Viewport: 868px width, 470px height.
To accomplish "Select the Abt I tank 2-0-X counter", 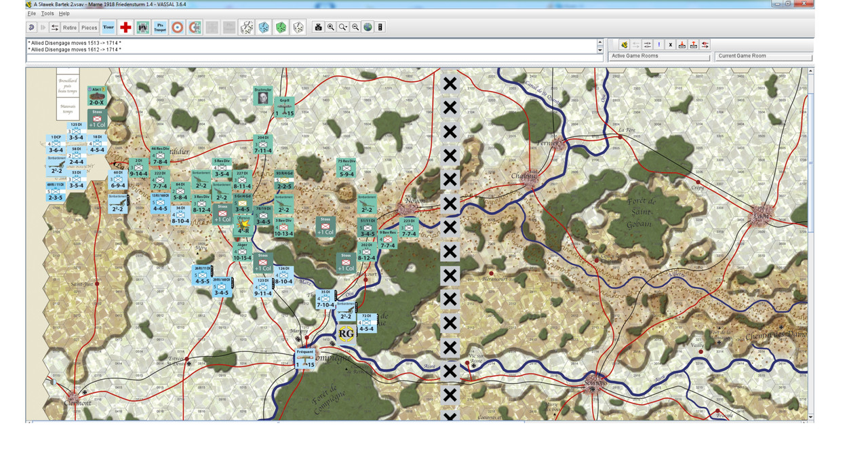I will pos(96,96).
